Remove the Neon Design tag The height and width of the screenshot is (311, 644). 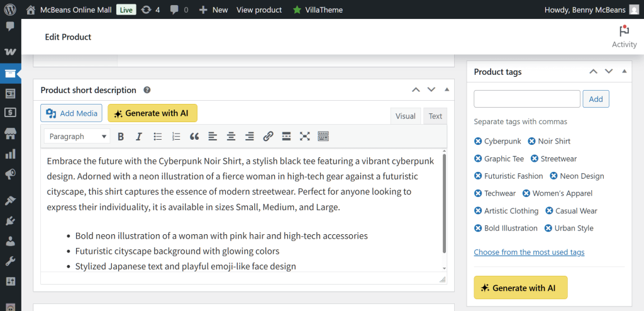(x=553, y=176)
